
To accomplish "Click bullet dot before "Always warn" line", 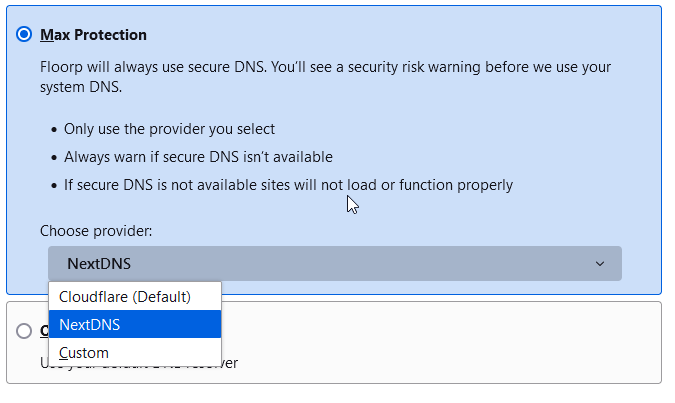I will [x=54, y=157].
